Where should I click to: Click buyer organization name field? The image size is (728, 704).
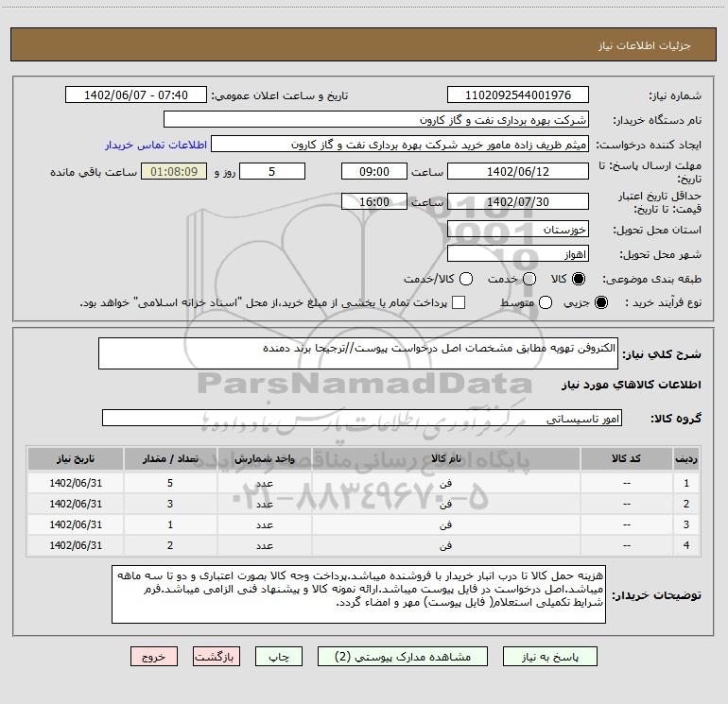tap(376, 120)
